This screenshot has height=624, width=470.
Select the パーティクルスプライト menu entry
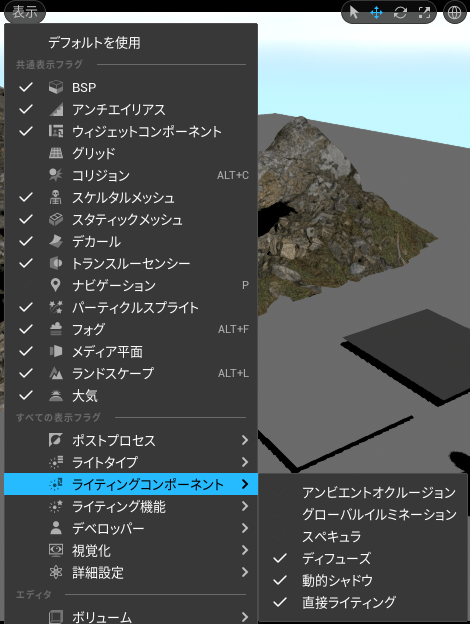(131, 307)
